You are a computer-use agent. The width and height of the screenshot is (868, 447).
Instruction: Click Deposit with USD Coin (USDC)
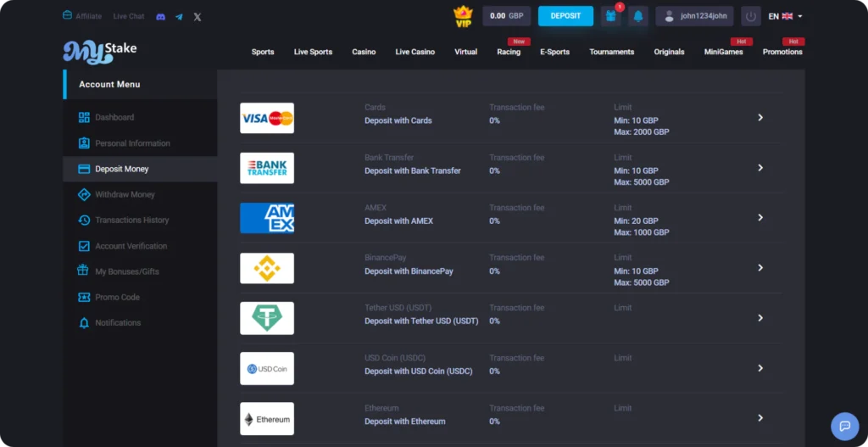[419, 372]
